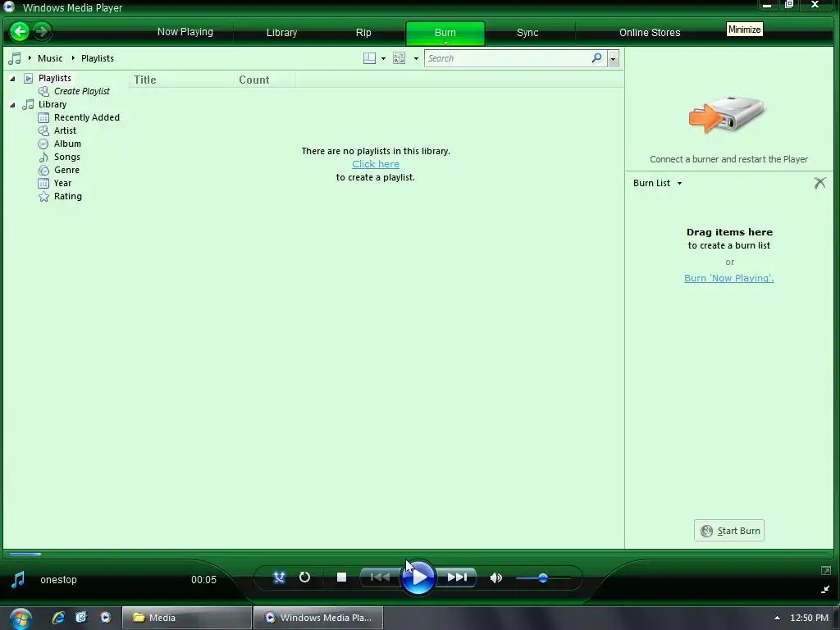The height and width of the screenshot is (630, 840).
Task: Open the Now Playing tab
Action: [x=185, y=32]
